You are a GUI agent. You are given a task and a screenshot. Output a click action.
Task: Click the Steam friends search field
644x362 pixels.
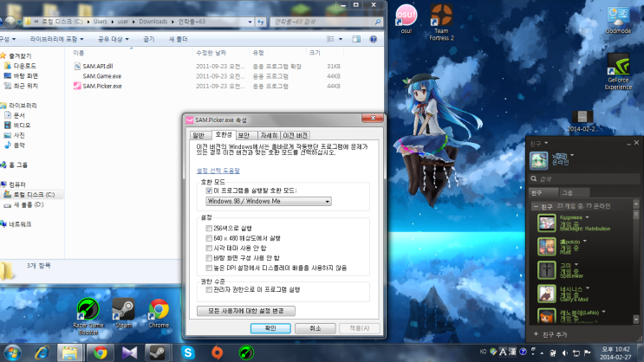[x=583, y=178]
